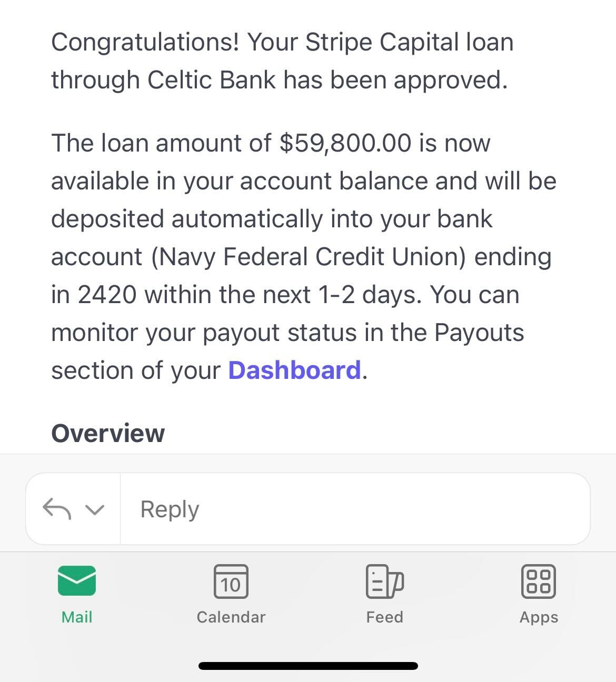Tap the account ending number 2420

[x=107, y=295]
